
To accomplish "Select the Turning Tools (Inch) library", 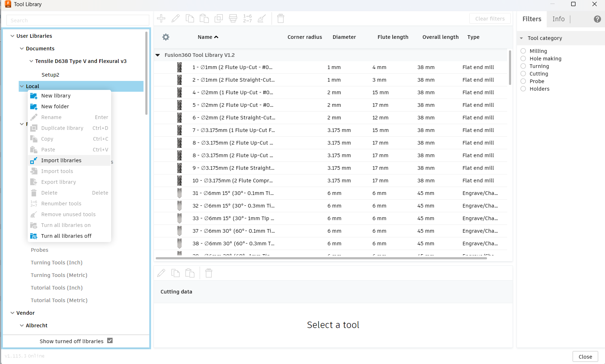I will coord(56,263).
